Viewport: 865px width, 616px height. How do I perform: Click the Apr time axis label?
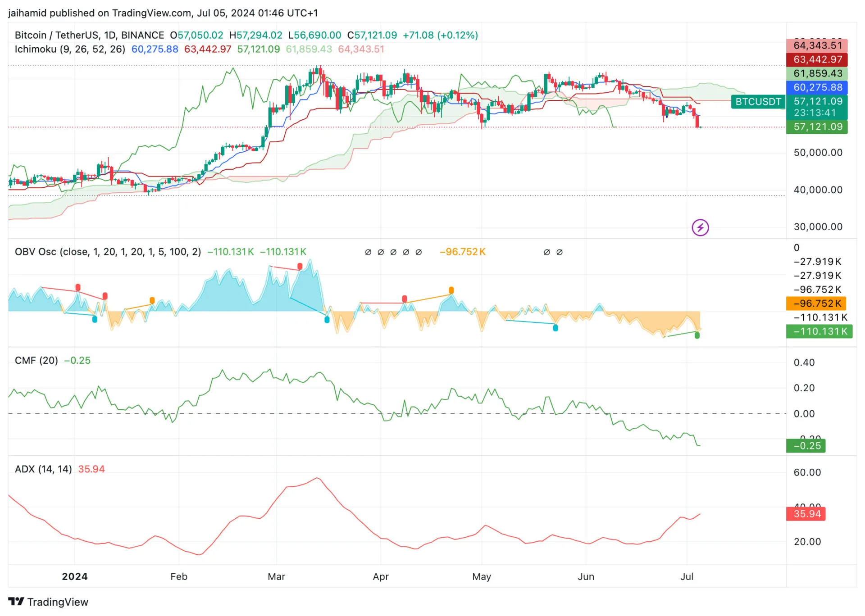click(381, 576)
